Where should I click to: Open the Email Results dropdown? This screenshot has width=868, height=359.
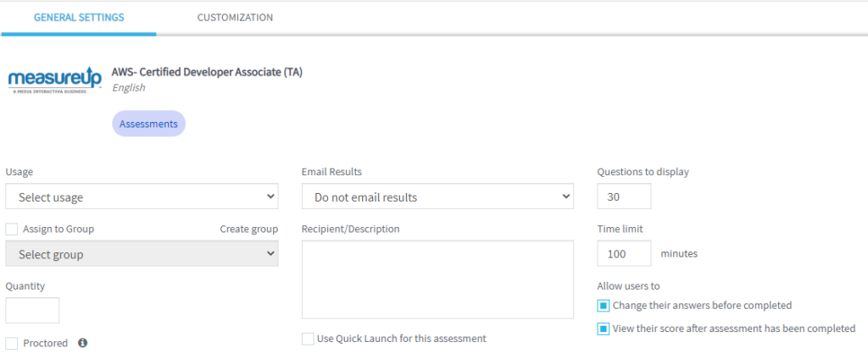click(x=437, y=197)
